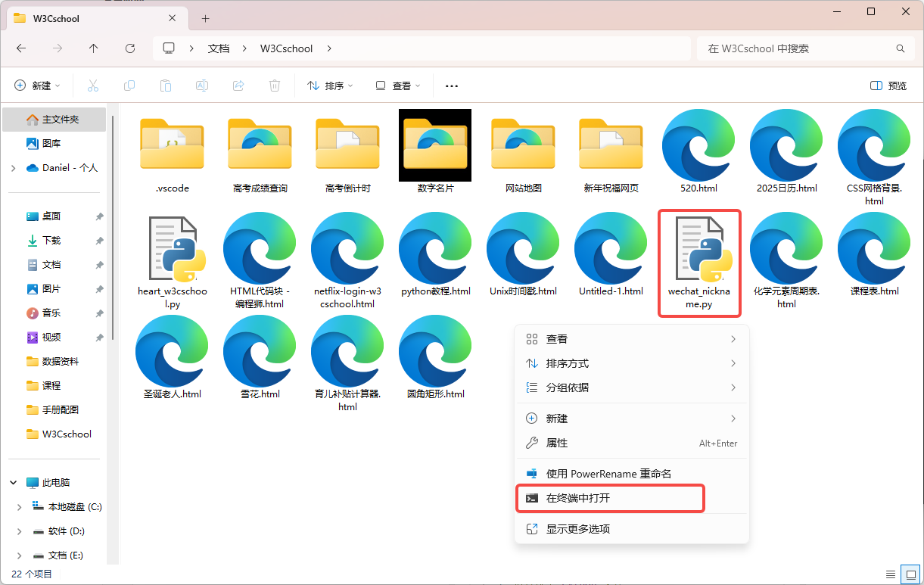This screenshot has height=585, width=924.
Task: Click the Copy icon in toolbar
Action: tap(129, 86)
